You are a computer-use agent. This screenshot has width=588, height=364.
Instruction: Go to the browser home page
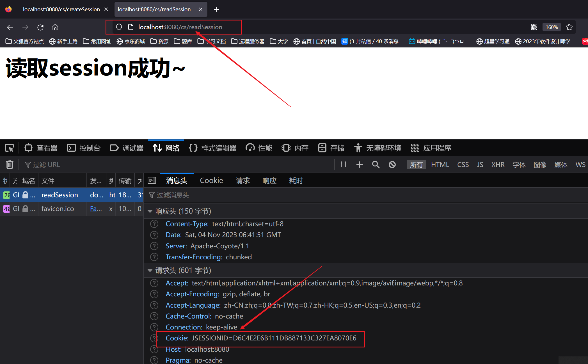(55, 27)
